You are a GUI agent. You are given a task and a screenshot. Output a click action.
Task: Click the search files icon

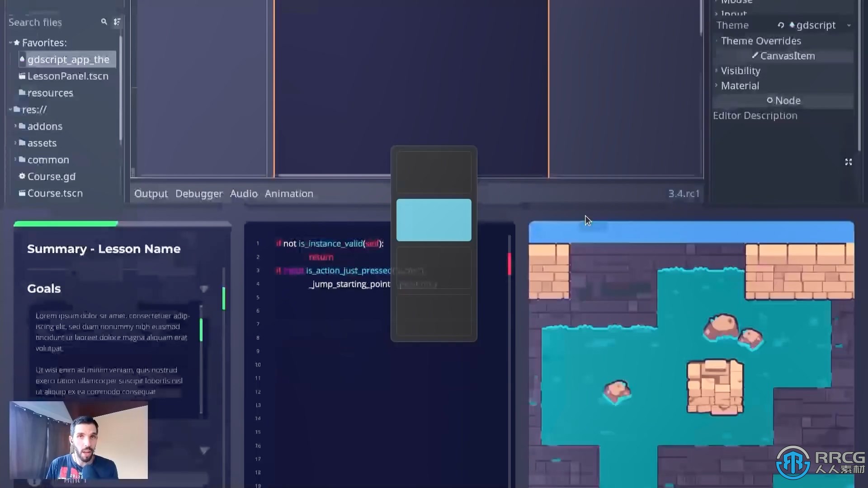[x=103, y=22]
